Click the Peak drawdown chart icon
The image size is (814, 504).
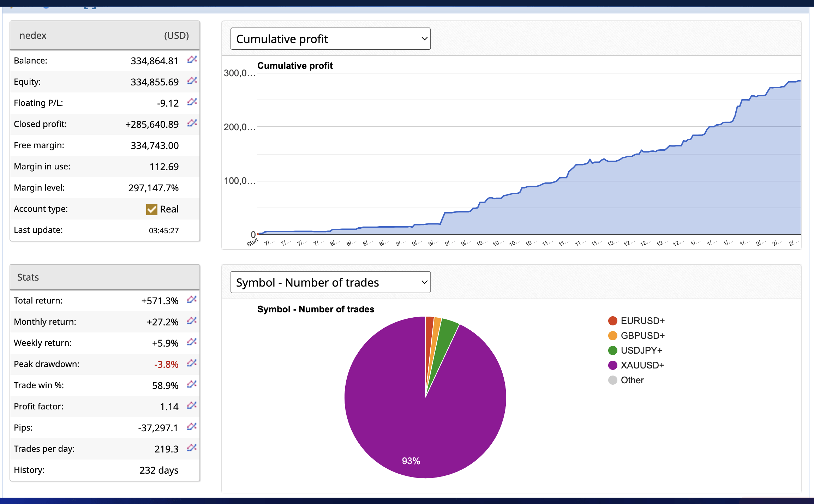[x=192, y=363]
